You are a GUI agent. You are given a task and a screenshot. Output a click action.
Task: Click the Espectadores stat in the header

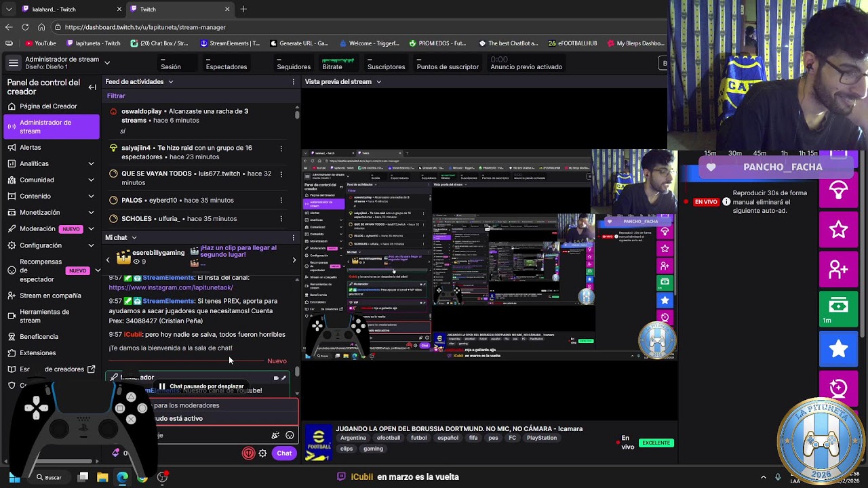(x=226, y=64)
